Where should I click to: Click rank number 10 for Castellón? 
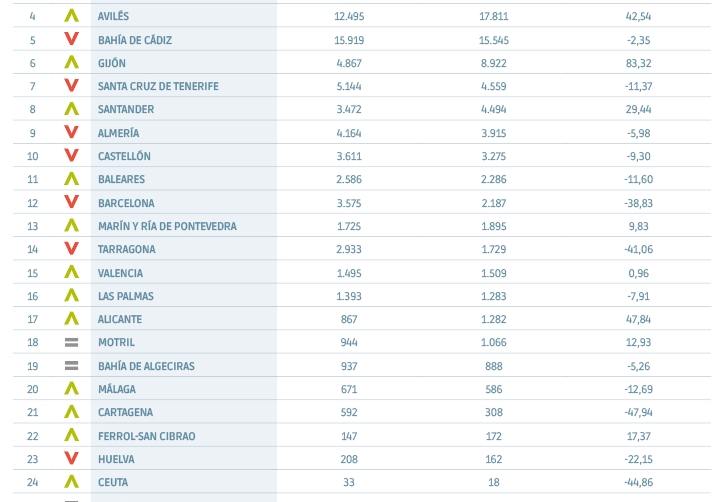32,156
